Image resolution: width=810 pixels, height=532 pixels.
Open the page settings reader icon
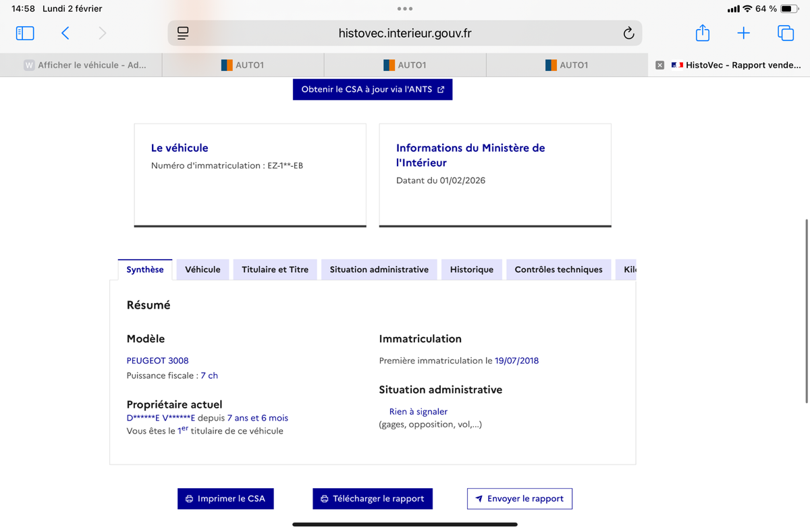pyautogui.click(x=182, y=33)
